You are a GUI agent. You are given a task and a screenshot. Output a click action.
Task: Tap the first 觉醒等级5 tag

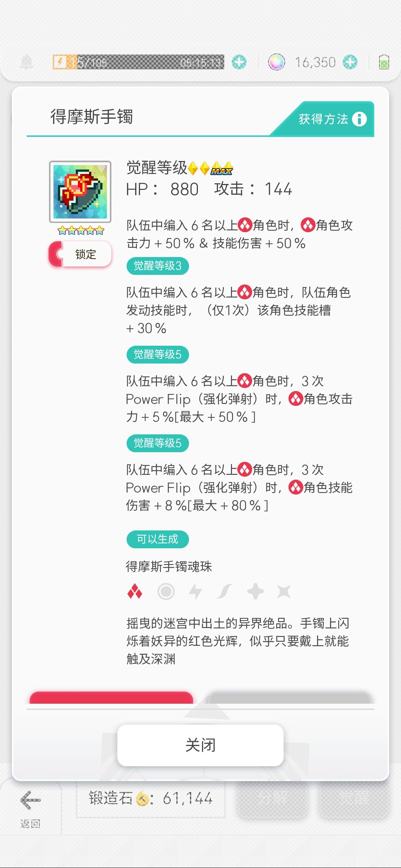coord(157,355)
